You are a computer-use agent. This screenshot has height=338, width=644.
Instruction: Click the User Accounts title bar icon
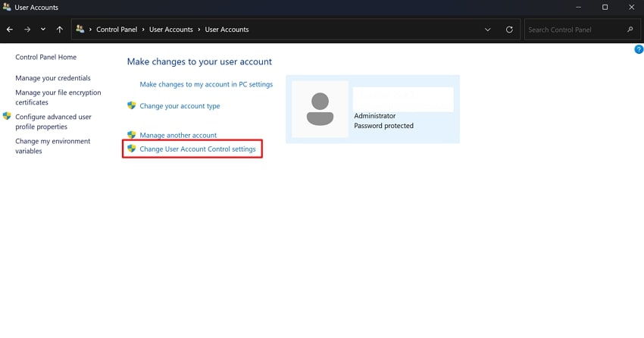[7, 7]
